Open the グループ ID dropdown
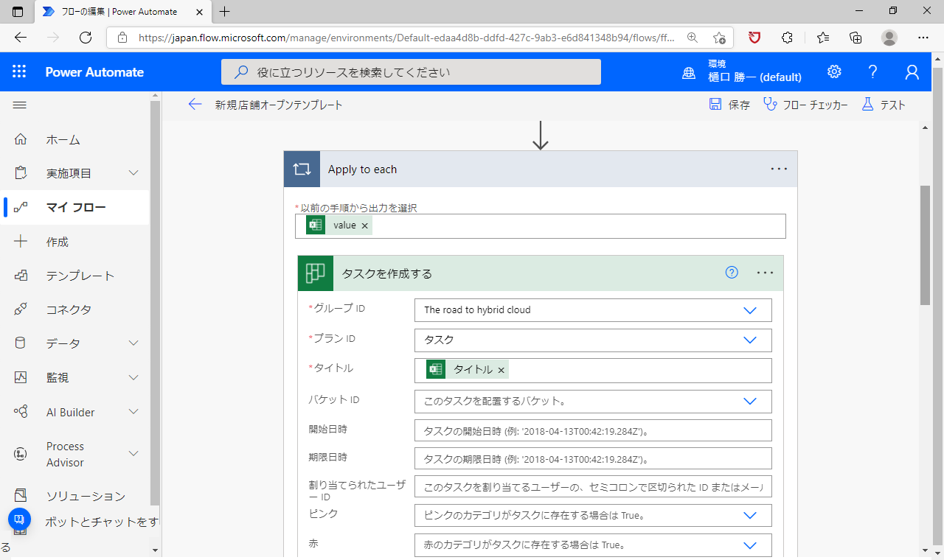Image resolution: width=944 pixels, height=560 pixels. (x=750, y=310)
